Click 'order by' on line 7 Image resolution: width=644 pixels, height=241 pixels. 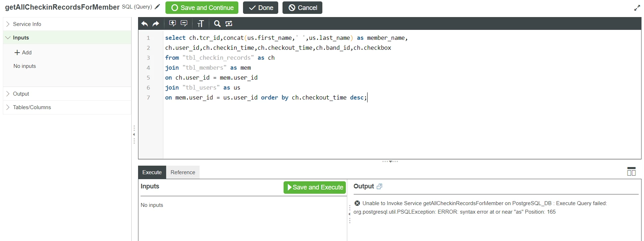click(x=275, y=97)
